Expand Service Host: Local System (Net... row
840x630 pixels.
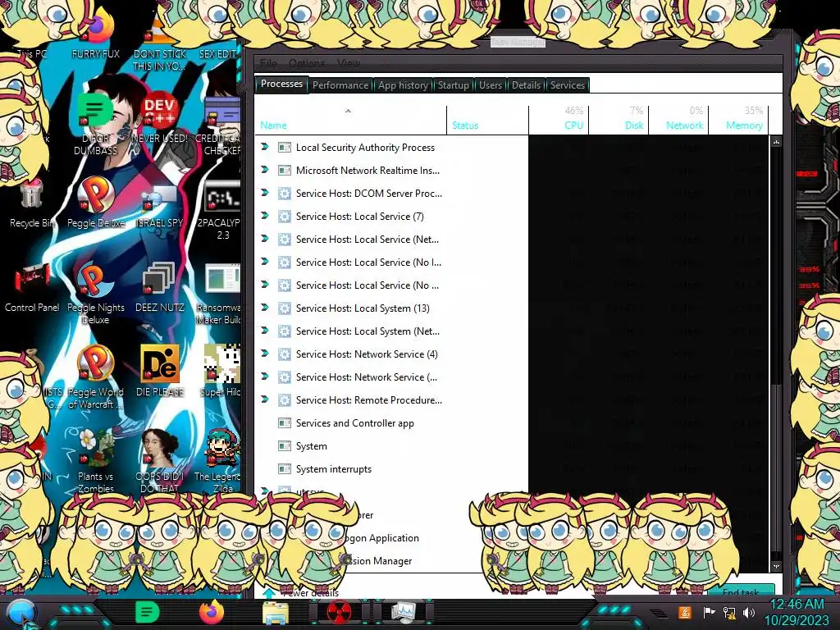pyautogui.click(x=265, y=331)
